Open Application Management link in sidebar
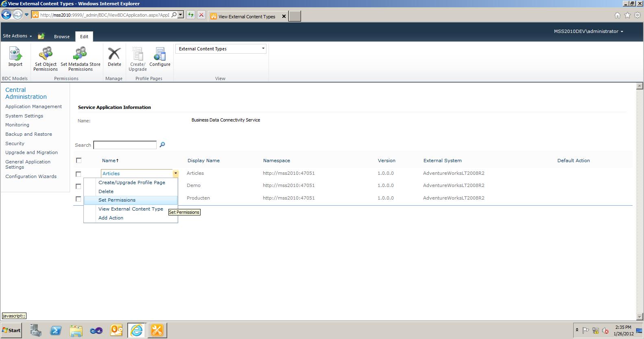 [x=33, y=106]
